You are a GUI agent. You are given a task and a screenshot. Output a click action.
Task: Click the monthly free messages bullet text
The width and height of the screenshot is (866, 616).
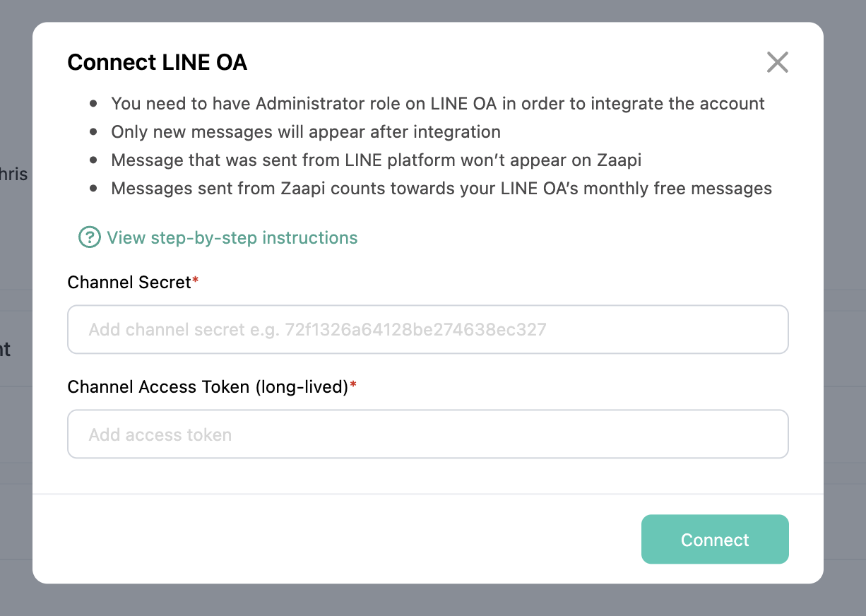click(441, 189)
